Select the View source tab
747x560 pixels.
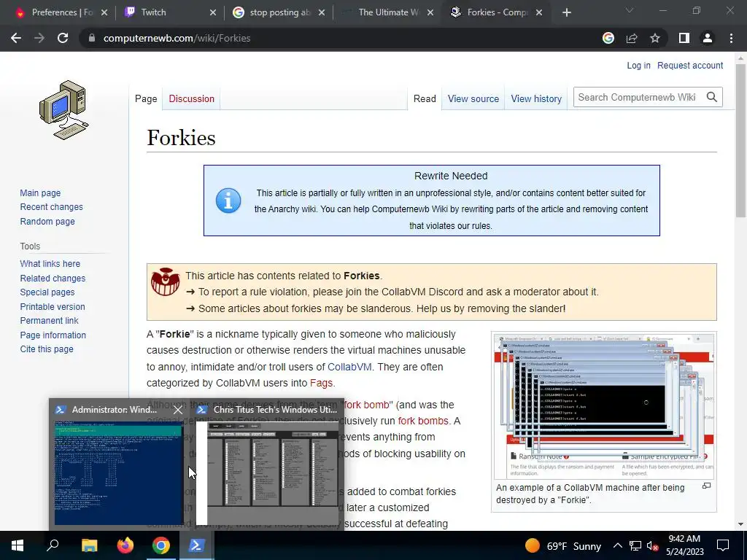473,98
